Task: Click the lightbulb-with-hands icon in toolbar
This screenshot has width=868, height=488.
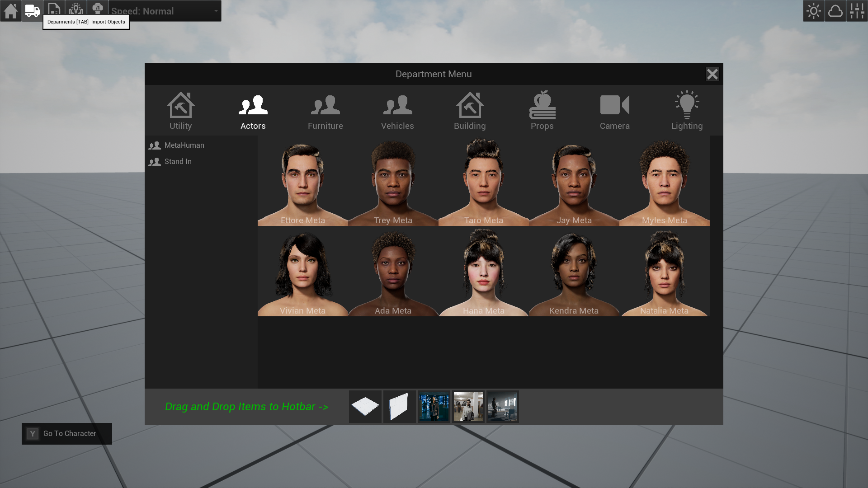Action: click(76, 7)
